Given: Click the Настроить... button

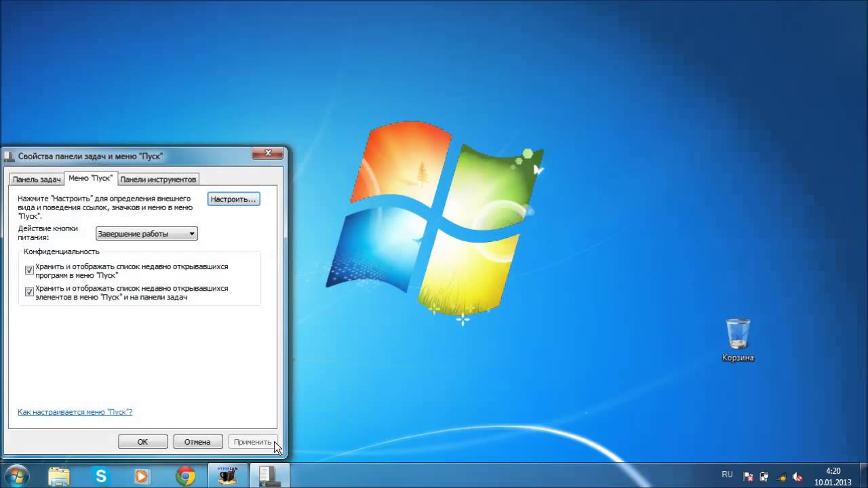Looking at the screenshot, I should click(233, 199).
